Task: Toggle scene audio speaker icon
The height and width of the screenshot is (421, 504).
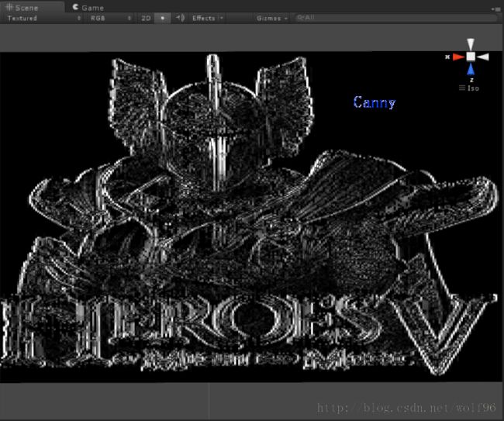Action: pos(180,18)
